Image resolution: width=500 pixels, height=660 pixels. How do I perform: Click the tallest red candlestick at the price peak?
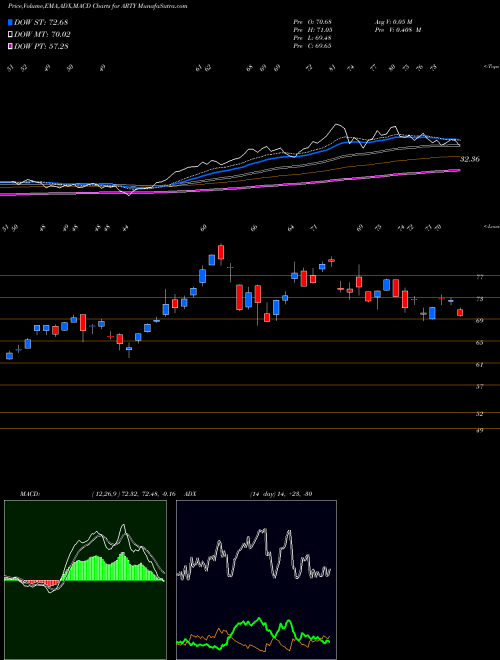[x=221, y=252]
